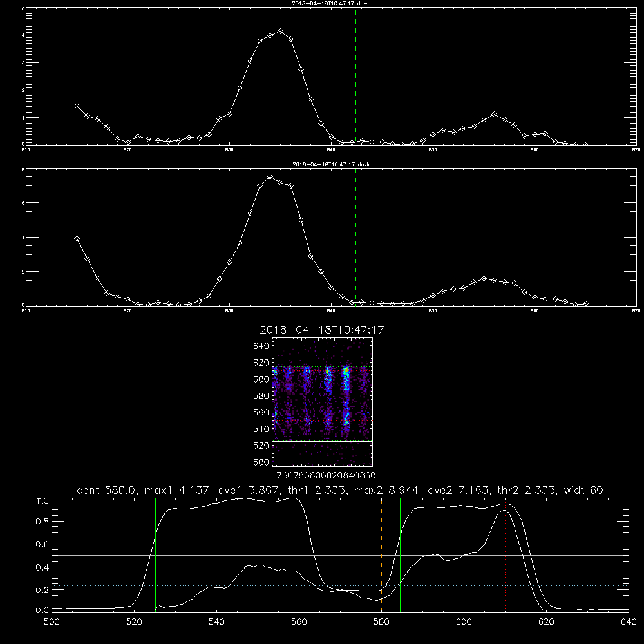Click y-axis label '11.0' of the profile plot
The image size is (644, 644).
[43, 501]
